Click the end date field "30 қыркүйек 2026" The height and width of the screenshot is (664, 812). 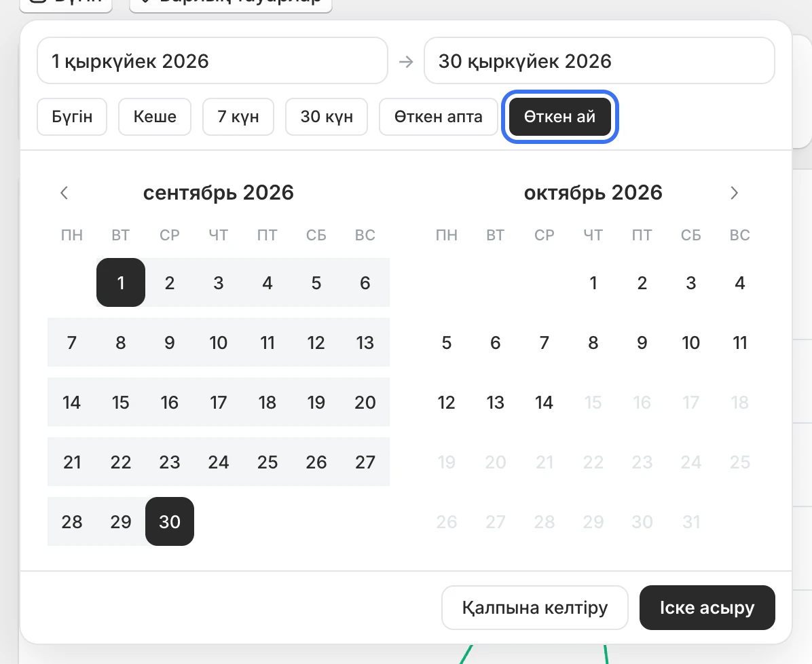pos(599,60)
